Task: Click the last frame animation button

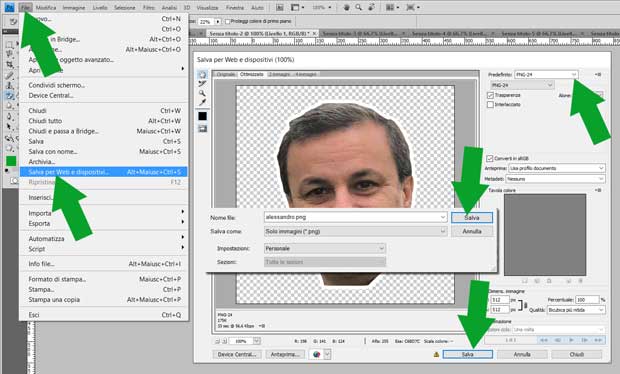Action: (x=598, y=340)
